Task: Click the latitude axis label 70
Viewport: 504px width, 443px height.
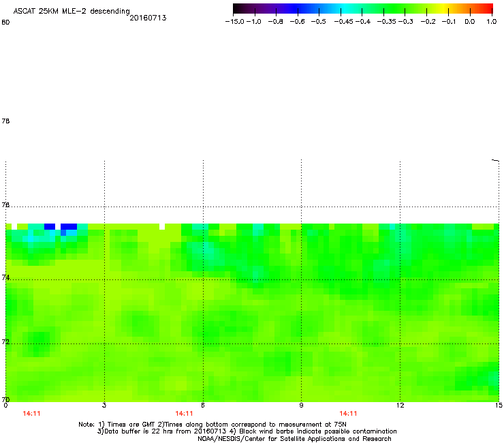Action: (5, 399)
